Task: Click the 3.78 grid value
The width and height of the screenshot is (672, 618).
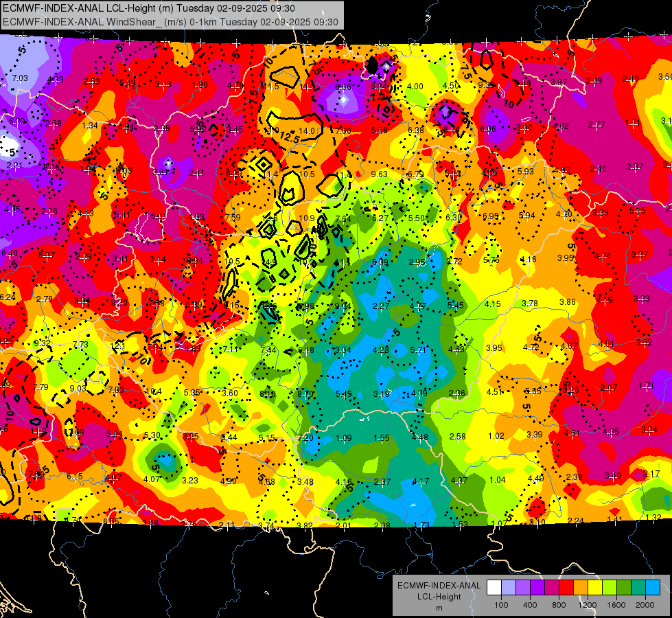Action: [530, 304]
